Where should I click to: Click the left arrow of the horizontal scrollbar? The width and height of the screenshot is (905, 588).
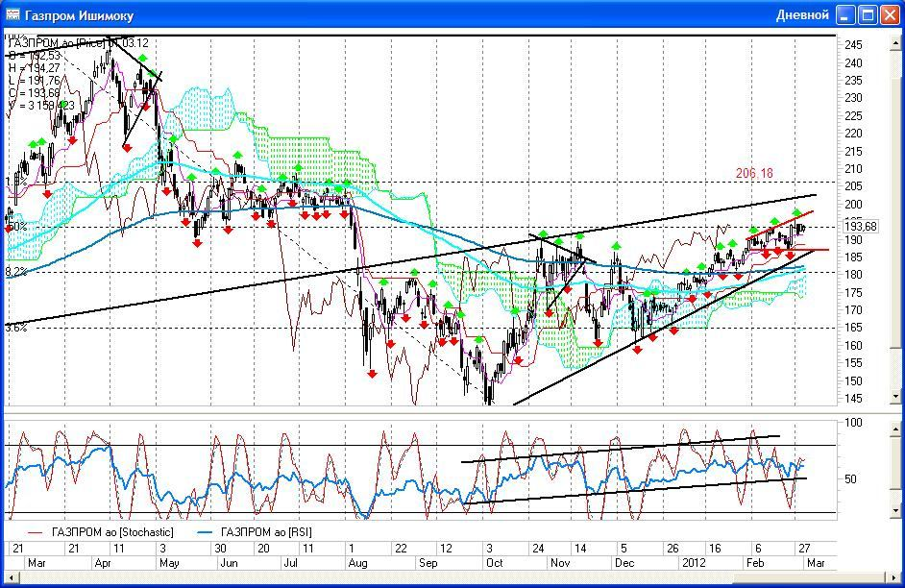click(x=12, y=577)
